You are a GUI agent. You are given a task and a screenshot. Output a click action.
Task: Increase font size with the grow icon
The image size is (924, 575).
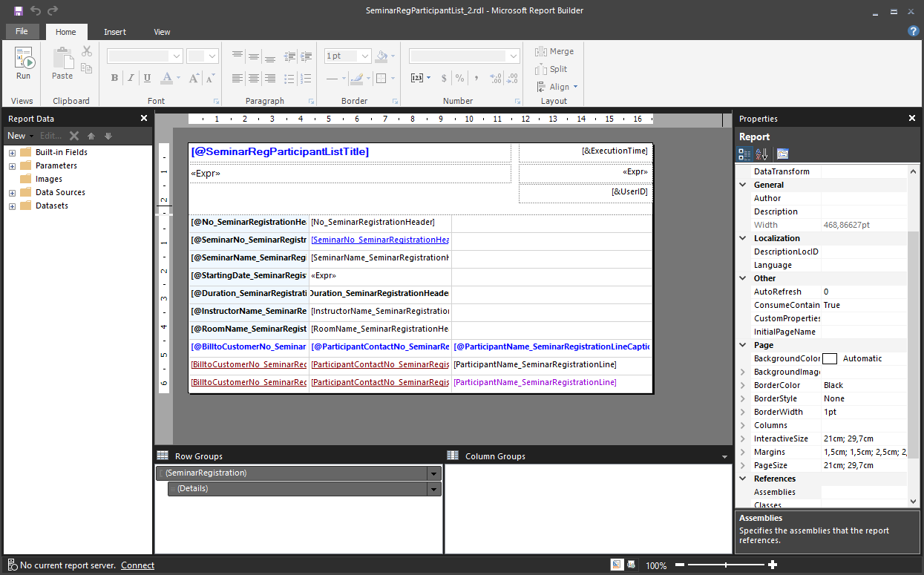tap(194, 78)
